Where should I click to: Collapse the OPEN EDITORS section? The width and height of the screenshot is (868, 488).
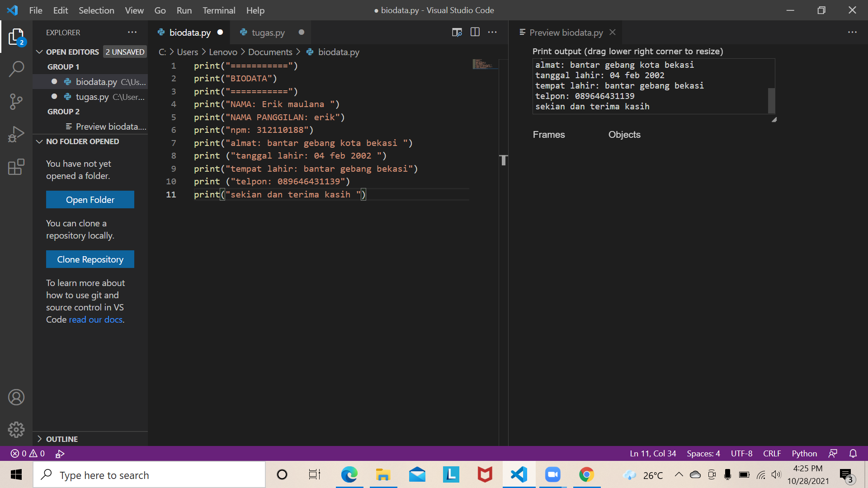click(39, 52)
